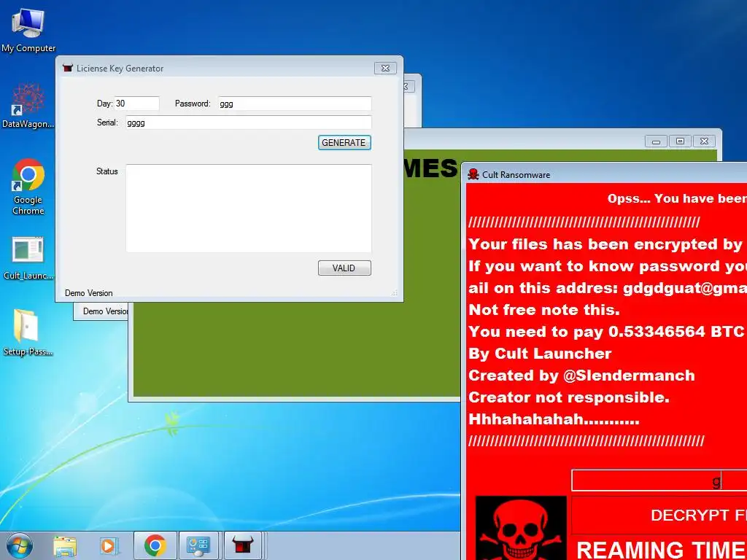Click the 'Creator not responsible.' line
Image resolution: width=747 pixels, height=560 pixels.
click(x=569, y=397)
